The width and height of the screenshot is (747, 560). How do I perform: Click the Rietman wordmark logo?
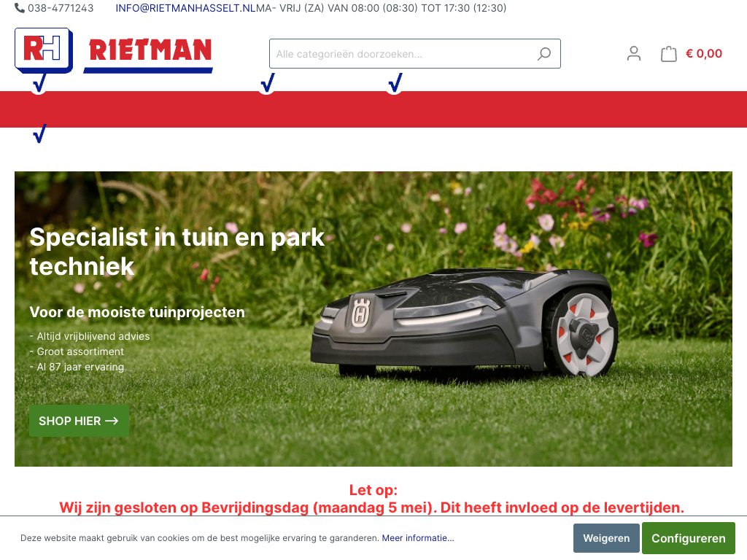pos(148,55)
